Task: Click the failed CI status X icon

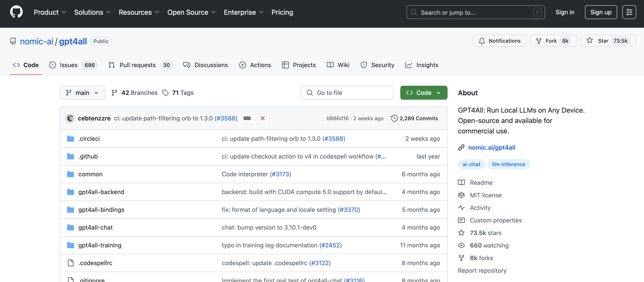Action: [262, 118]
